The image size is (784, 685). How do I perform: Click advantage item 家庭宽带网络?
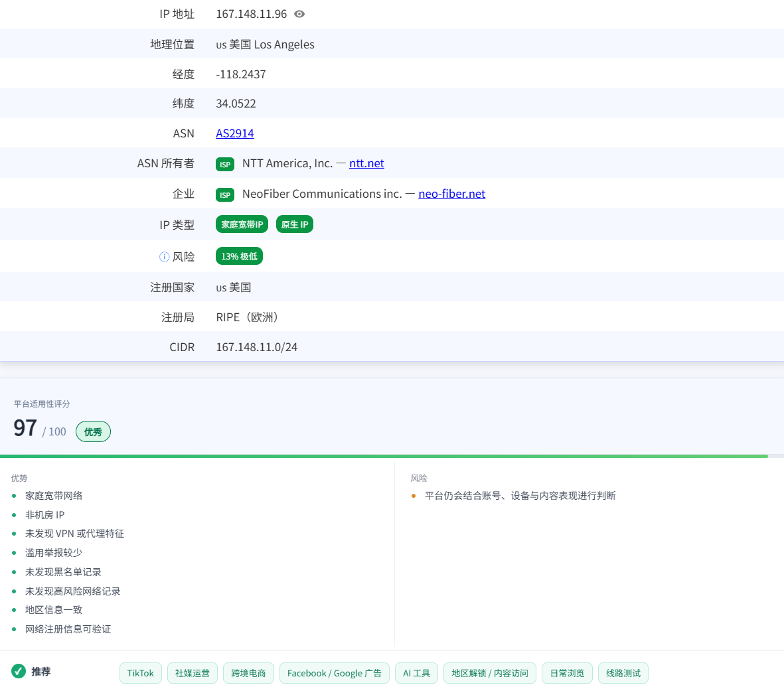(54, 496)
